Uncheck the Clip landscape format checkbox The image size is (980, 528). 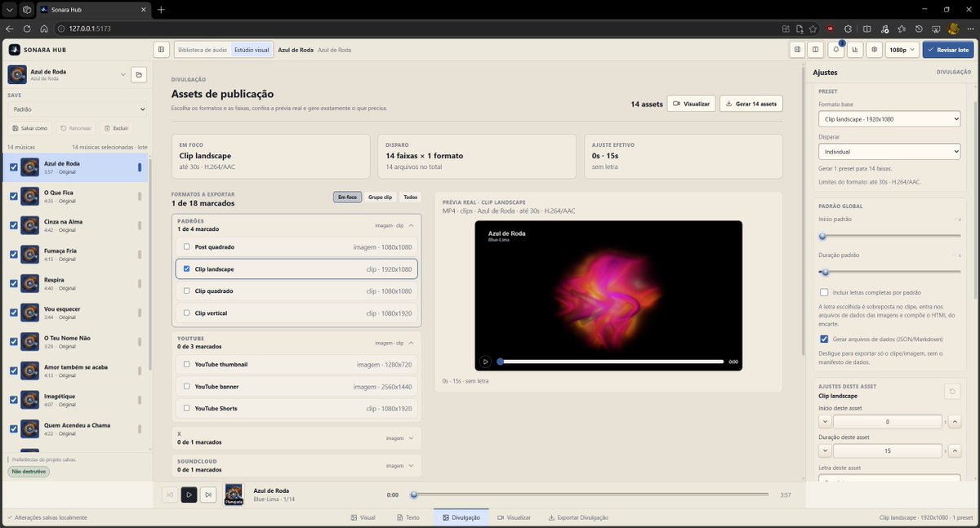187,268
